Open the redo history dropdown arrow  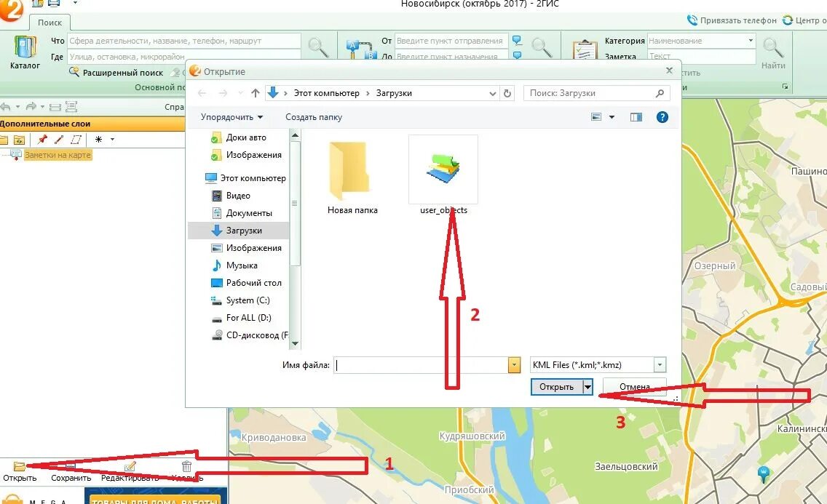pyautogui.click(x=42, y=107)
